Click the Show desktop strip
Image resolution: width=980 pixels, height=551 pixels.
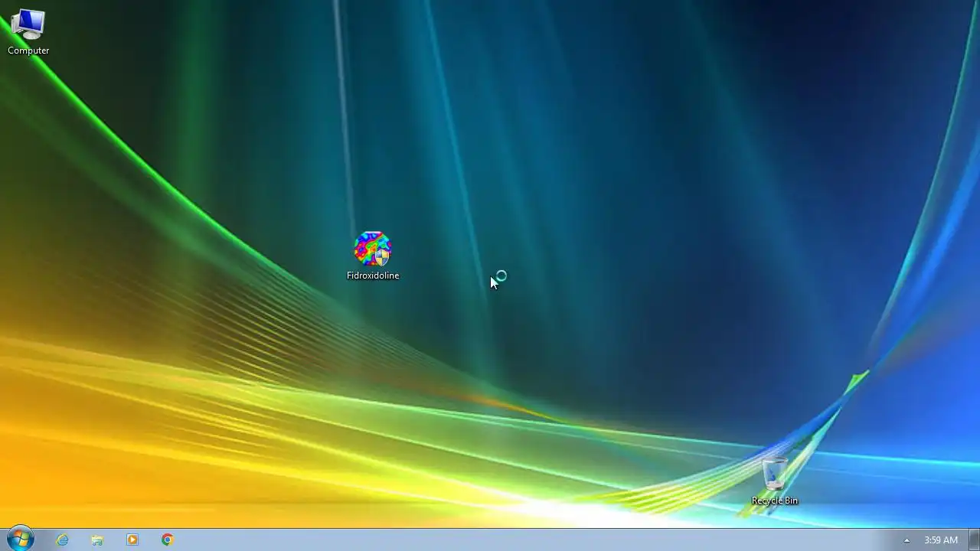974,540
